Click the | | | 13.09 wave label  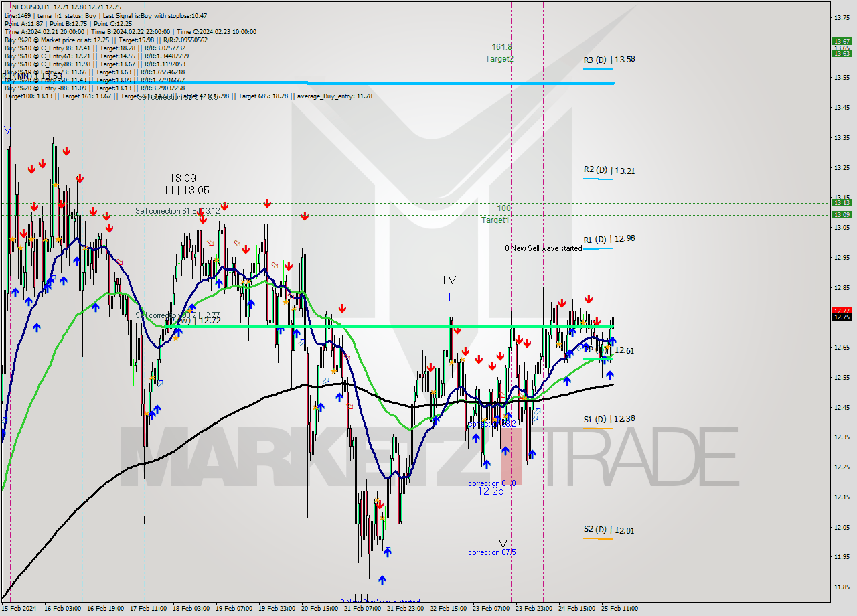click(173, 178)
